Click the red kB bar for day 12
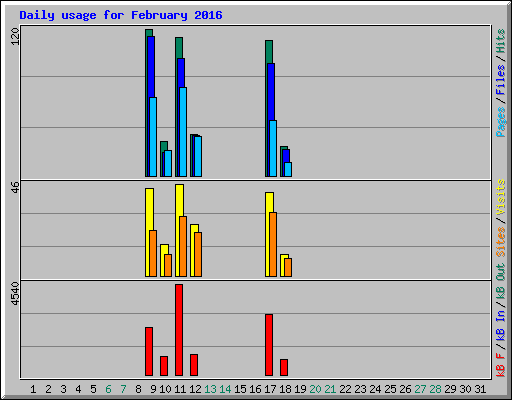Screen dimensions: 512x400 (x=194, y=365)
